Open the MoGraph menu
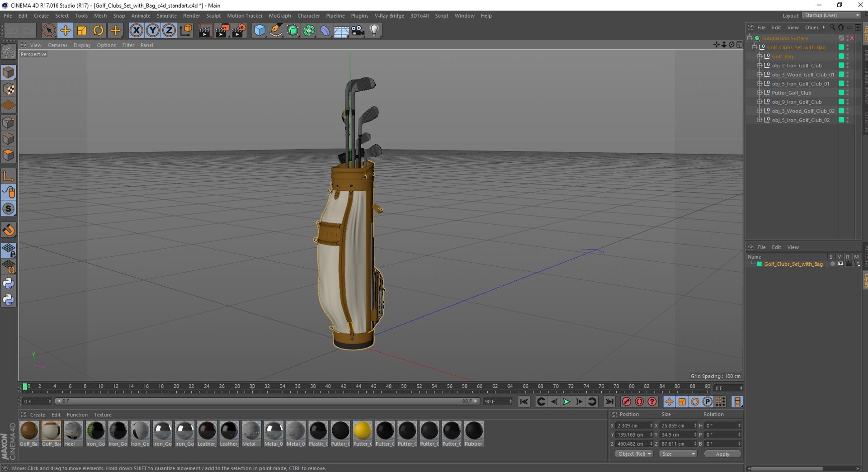Image resolution: width=868 pixels, height=472 pixels. 280,15
